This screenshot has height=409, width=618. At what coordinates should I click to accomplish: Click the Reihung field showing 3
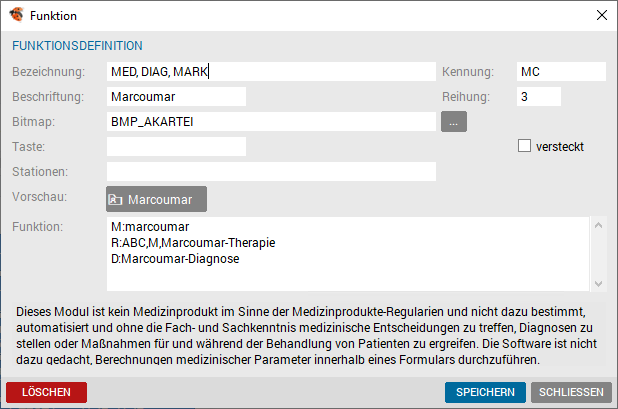click(x=539, y=97)
